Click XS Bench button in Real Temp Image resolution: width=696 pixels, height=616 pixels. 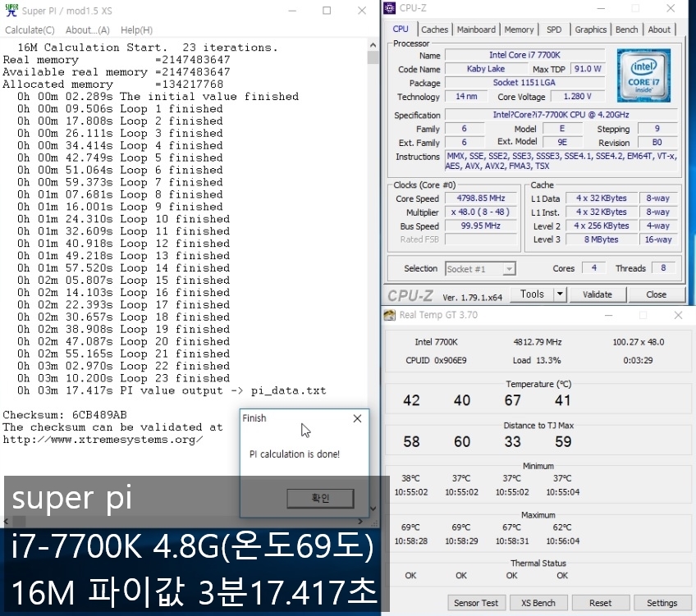(538, 603)
